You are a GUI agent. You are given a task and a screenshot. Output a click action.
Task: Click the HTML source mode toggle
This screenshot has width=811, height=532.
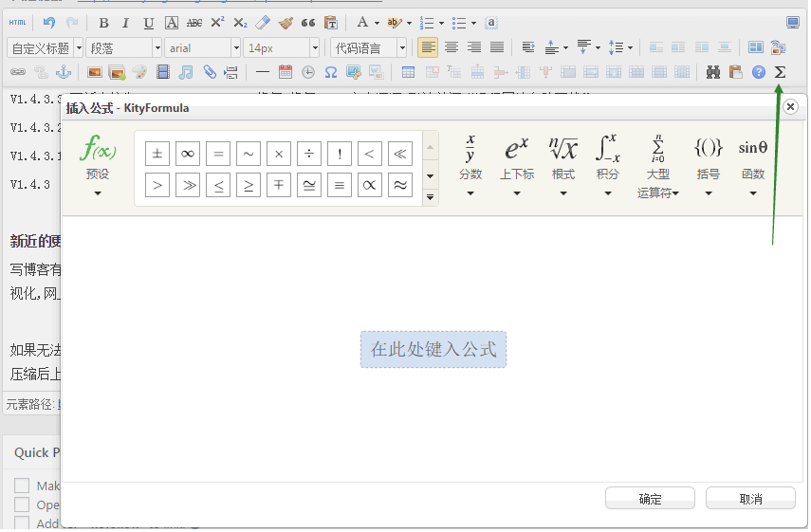coord(17,23)
